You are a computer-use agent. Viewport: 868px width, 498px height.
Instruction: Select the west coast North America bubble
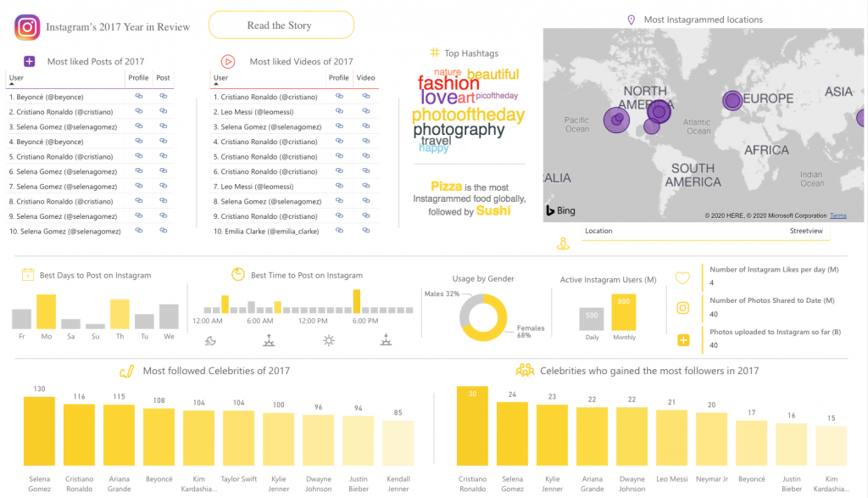(x=616, y=120)
